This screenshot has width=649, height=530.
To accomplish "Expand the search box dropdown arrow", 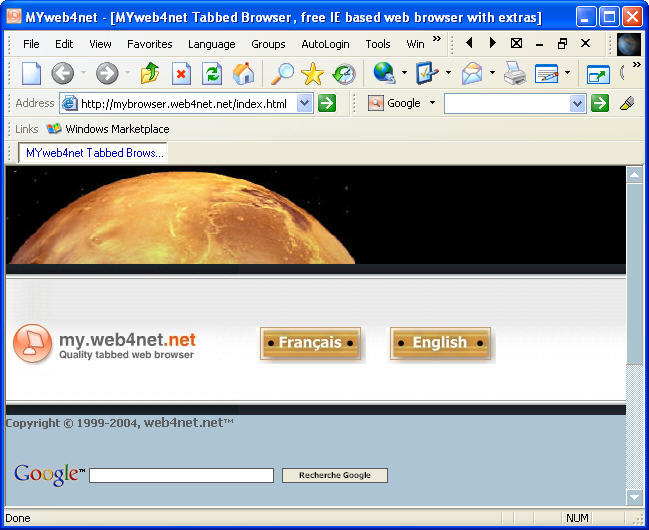I will tap(577, 104).
